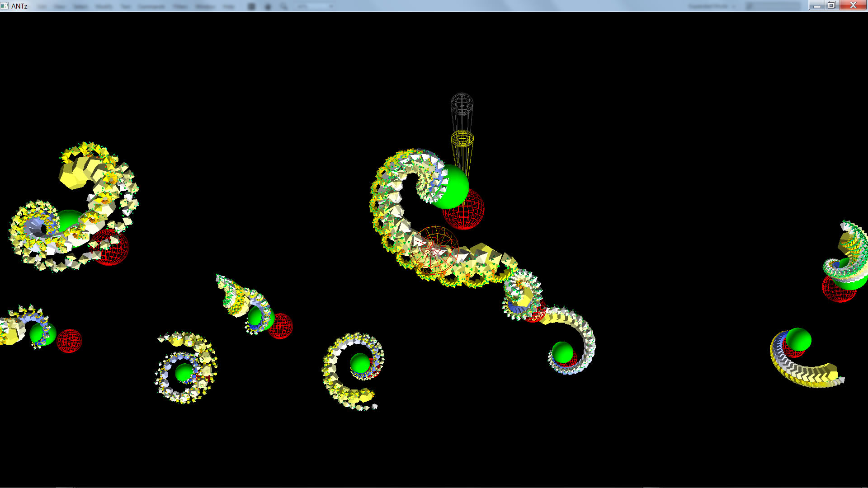Restore down the ANTz window
The height and width of the screenshot is (488, 868).
[x=832, y=5]
